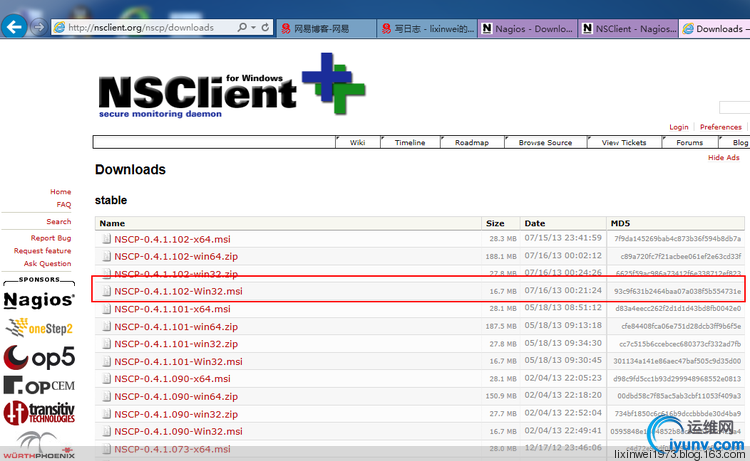Click the OPCEM sponsor logo

coord(39,385)
